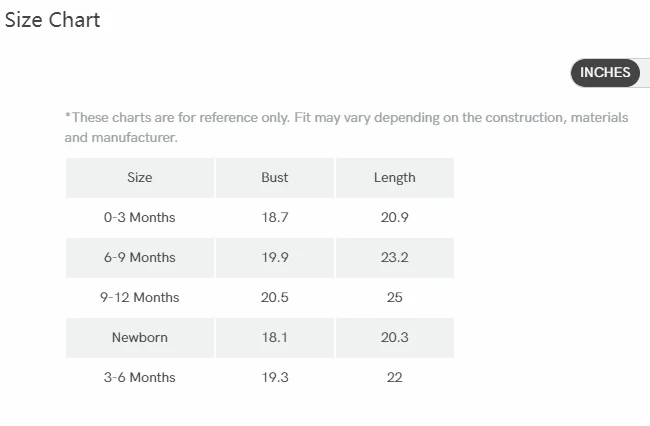Select length value 23.2

coord(395,257)
